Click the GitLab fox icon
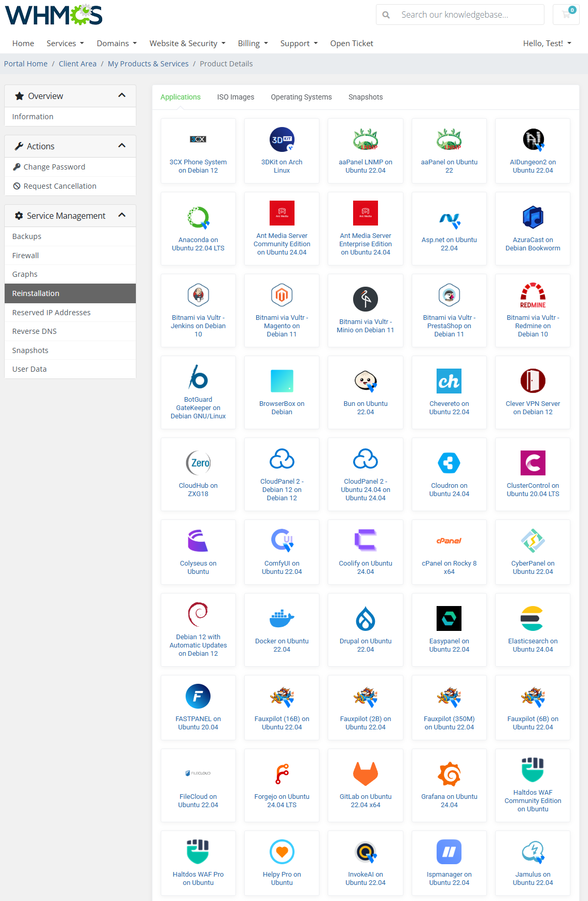Viewport: 588px width, 901px height. pos(366,774)
